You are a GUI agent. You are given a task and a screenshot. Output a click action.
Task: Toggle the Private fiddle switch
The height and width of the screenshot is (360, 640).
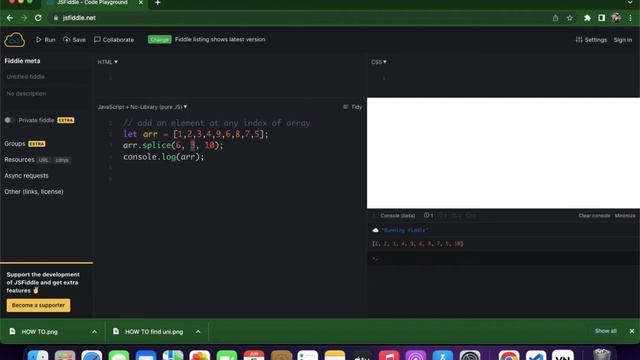9,120
